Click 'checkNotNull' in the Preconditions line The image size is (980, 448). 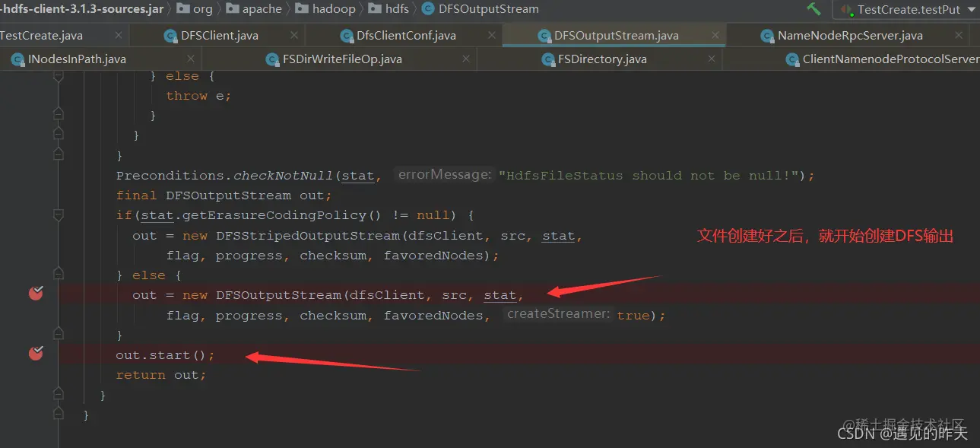(x=284, y=176)
